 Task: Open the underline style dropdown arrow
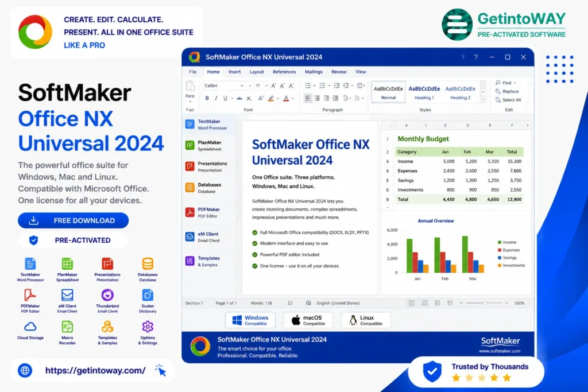pos(232,99)
